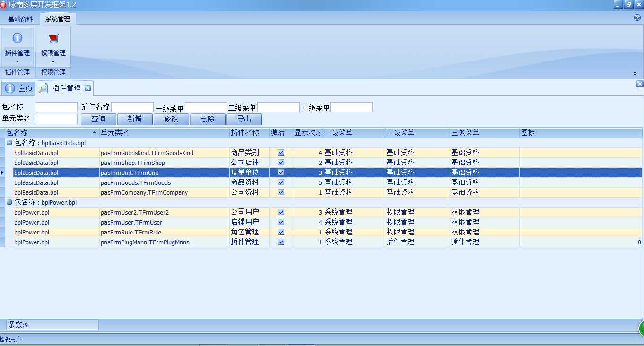Sort by 显示次序 column header
The image size is (644, 346).
308,133
